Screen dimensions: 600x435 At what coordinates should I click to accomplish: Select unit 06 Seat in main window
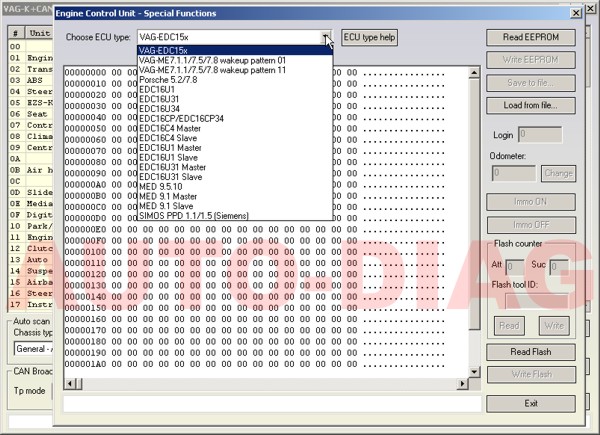tap(30, 114)
